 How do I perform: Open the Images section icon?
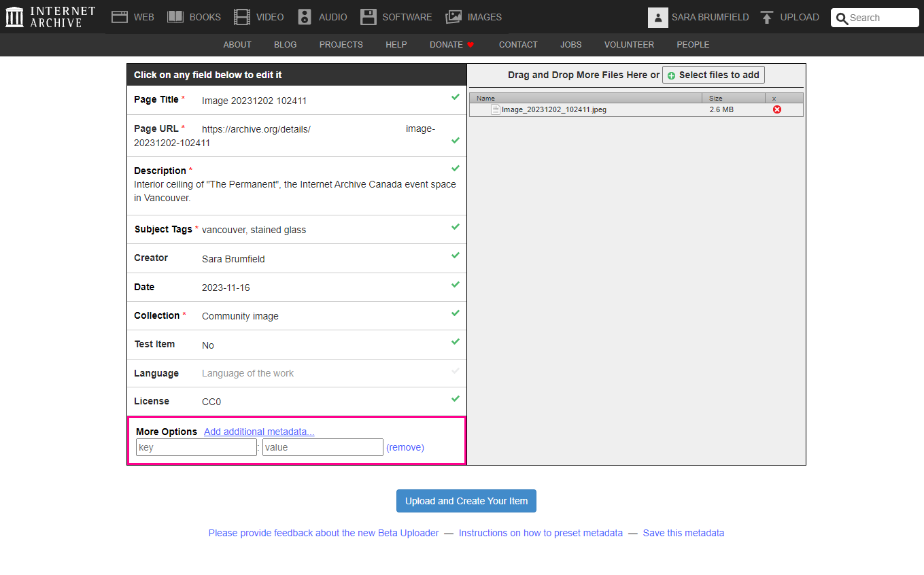pyautogui.click(x=454, y=17)
